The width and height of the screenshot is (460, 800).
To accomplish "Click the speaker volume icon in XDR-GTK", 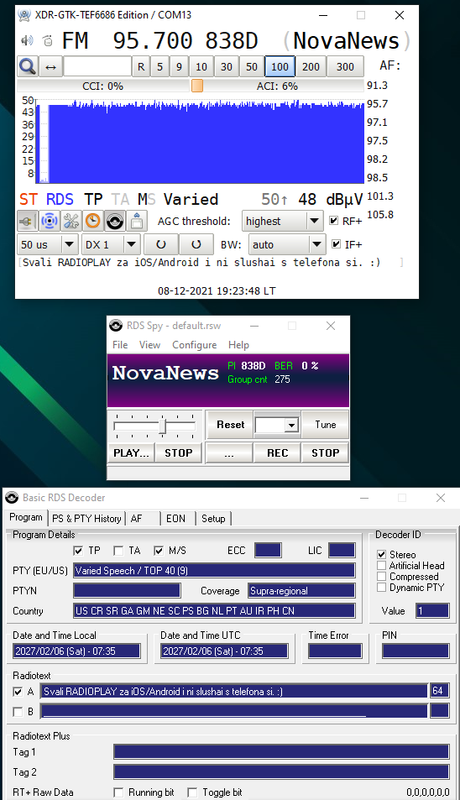I will (x=27, y=40).
